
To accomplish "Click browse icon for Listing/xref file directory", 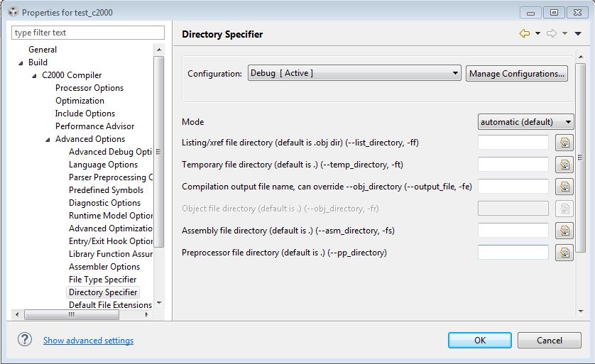I will click(564, 143).
